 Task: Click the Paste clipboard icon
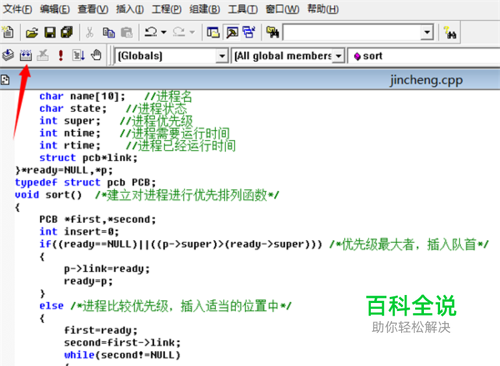127,32
